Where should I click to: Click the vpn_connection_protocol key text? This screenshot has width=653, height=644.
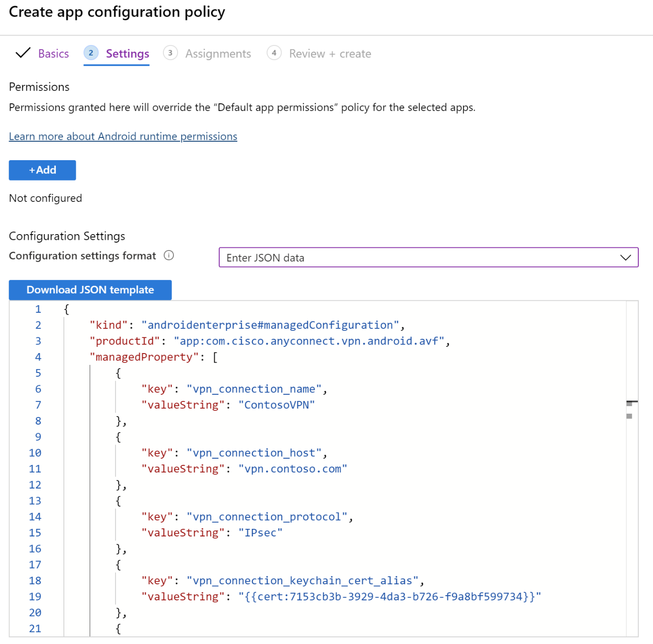(x=268, y=517)
